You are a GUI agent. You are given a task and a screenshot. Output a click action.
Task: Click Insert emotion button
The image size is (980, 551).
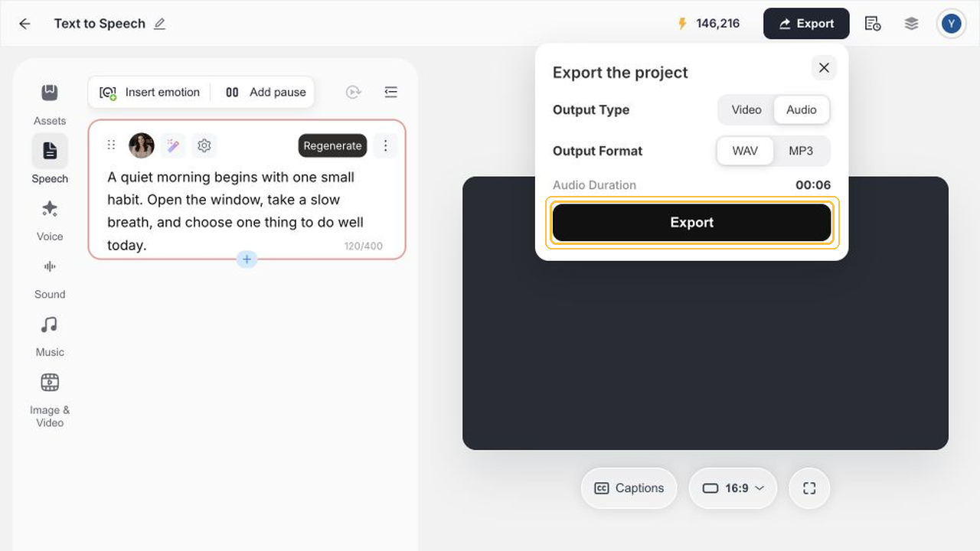(150, 93)
